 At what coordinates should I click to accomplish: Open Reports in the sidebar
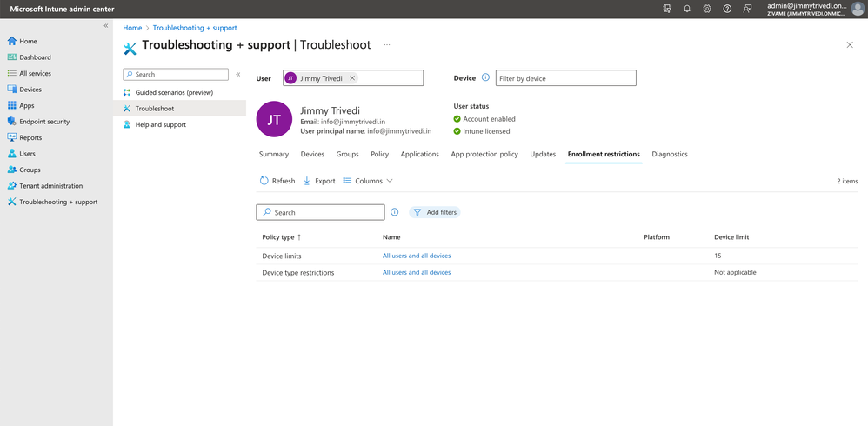(24, 137)
